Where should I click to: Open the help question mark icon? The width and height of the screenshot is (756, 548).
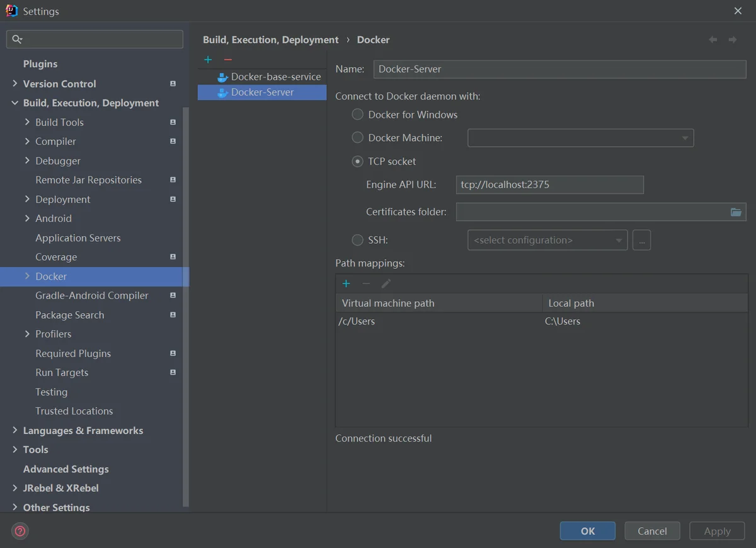click(20, 531)
